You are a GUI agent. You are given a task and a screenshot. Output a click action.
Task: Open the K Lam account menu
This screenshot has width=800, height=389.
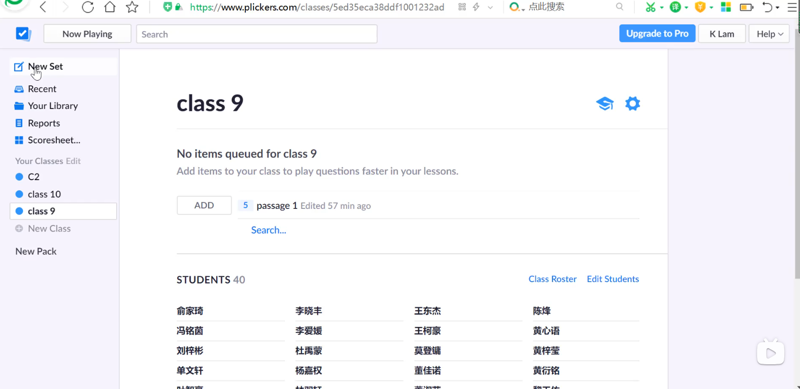(721, 34)
